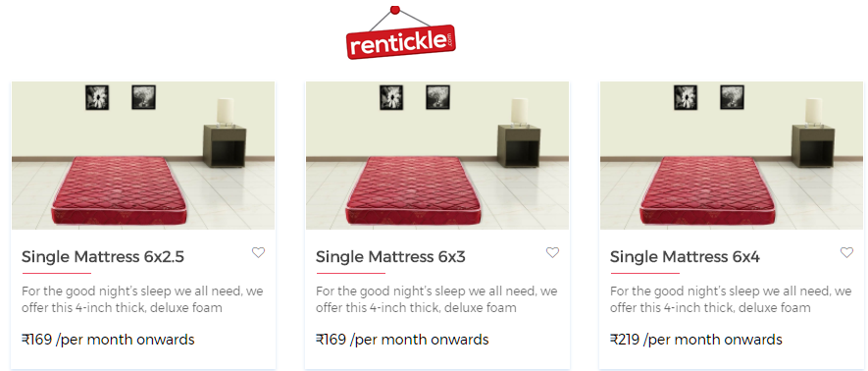Click the Rentickle logo

point(401,33)
